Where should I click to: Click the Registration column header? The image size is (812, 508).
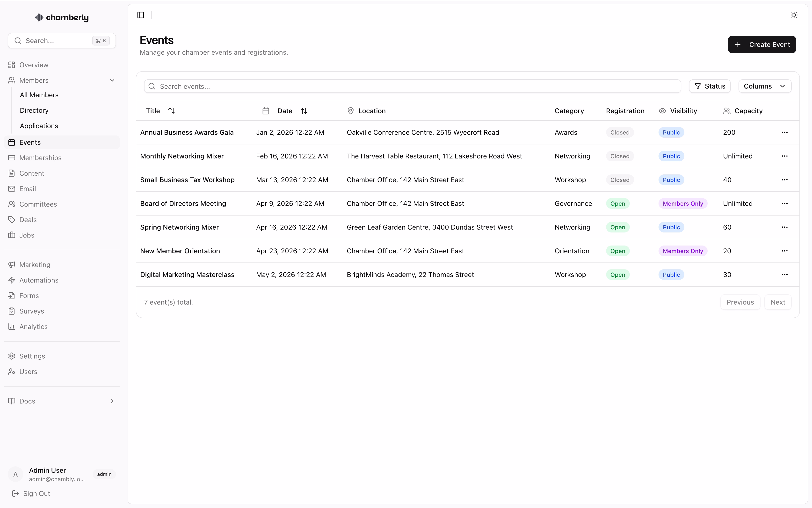(x=625, y=111)
